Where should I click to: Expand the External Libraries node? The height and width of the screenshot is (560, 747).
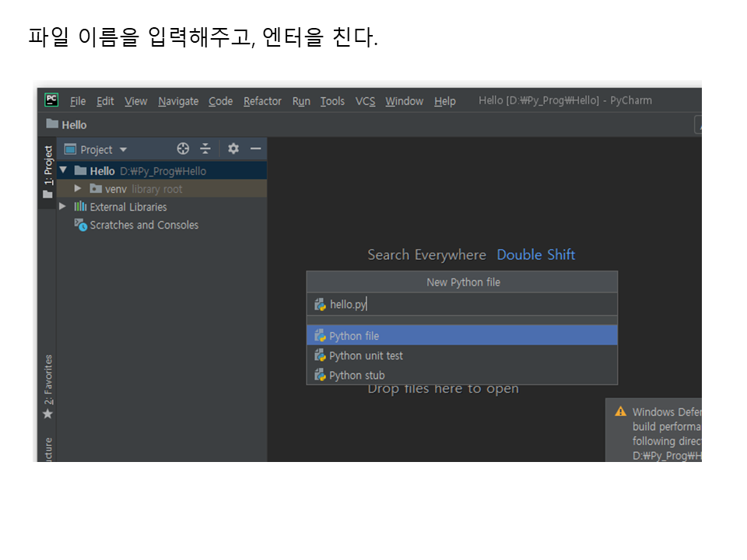tap(64, 207)
